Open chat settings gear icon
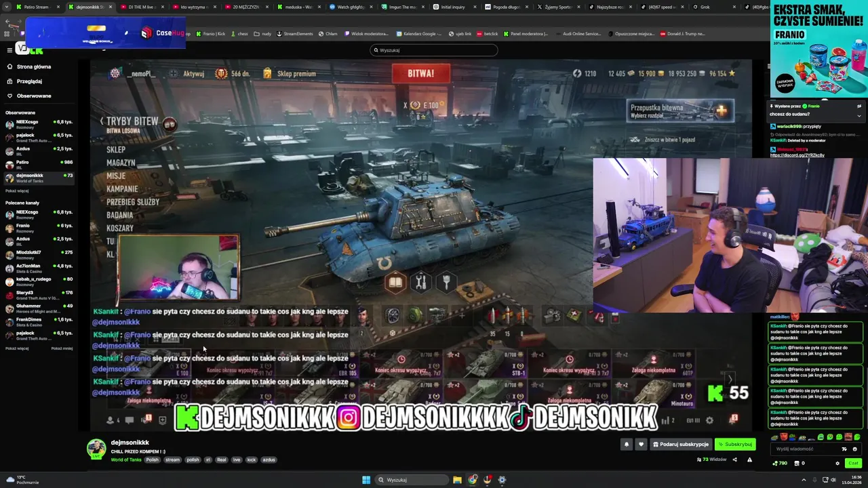Image resolution: width=868 pixels, height=488 pixels. pos(837,464)
